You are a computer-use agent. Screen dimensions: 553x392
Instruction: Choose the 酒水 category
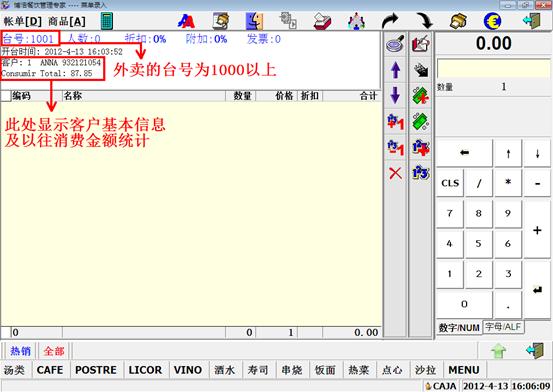pos(225,370)
